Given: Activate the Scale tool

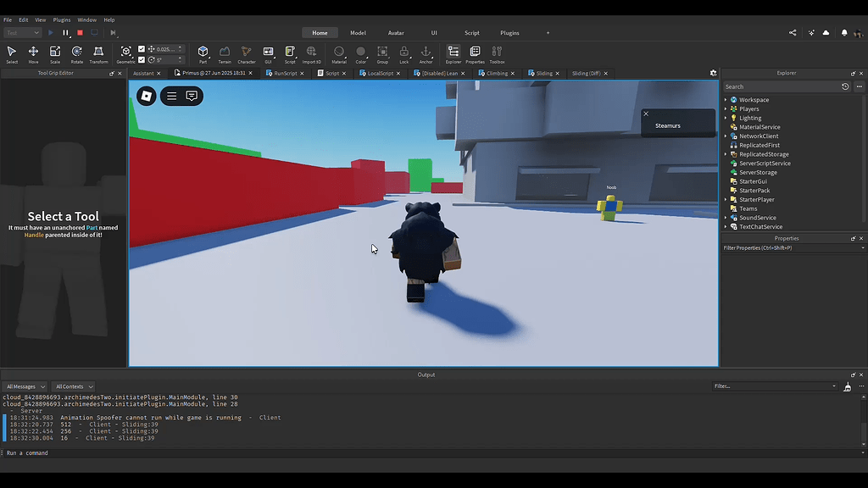Looking at the screenshot, I should [55, 53].
